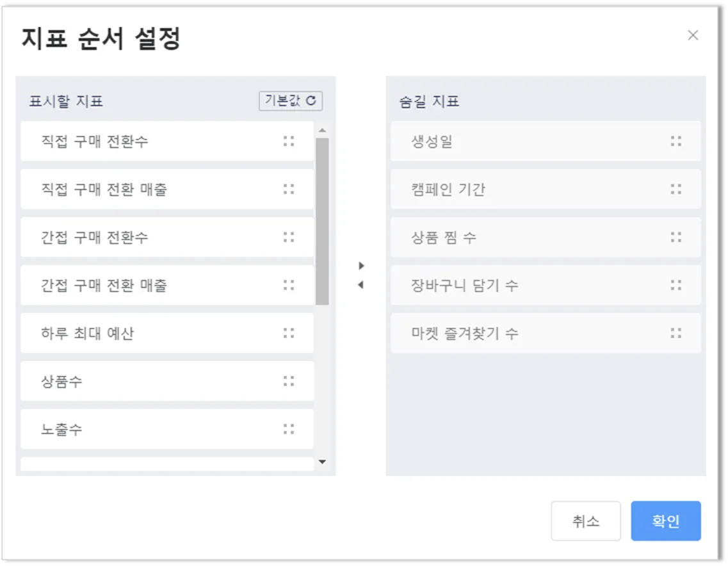Click the left arrow to move metric to displayed

(360, 285)
